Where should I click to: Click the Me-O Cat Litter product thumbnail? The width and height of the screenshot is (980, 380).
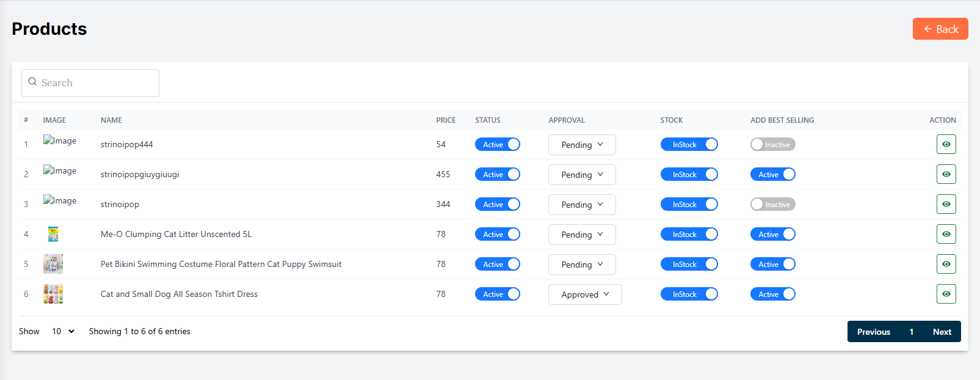point(53,234)
